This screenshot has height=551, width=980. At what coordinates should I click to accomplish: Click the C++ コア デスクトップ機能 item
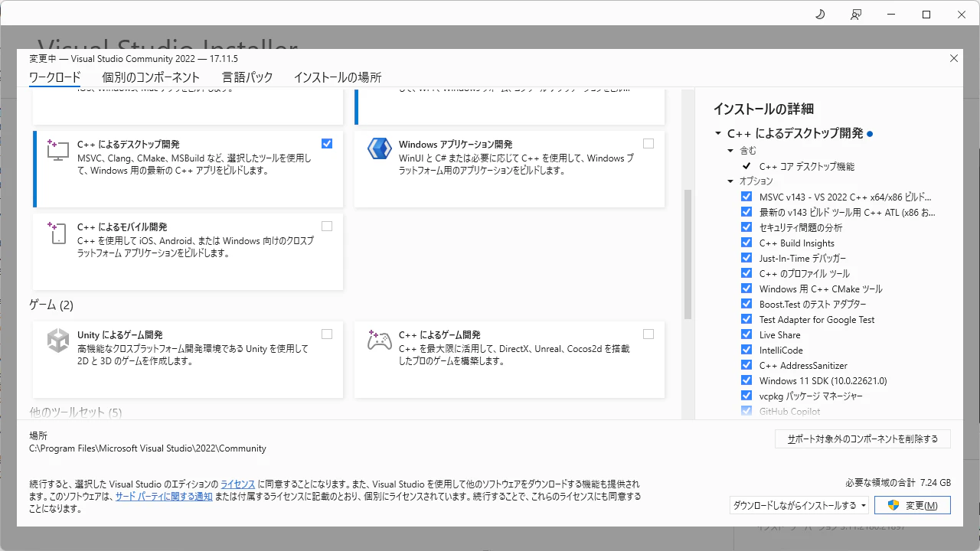click(x=807, y=166)
